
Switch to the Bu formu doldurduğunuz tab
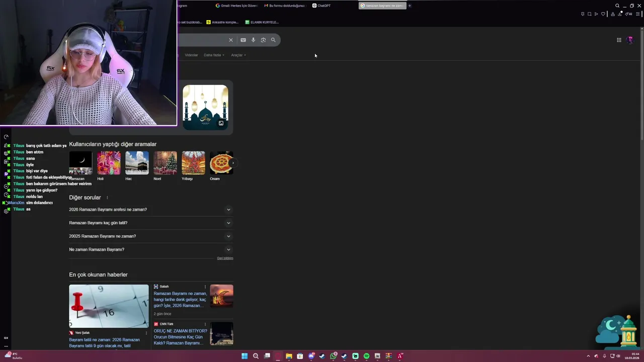[x=284, y=6]
